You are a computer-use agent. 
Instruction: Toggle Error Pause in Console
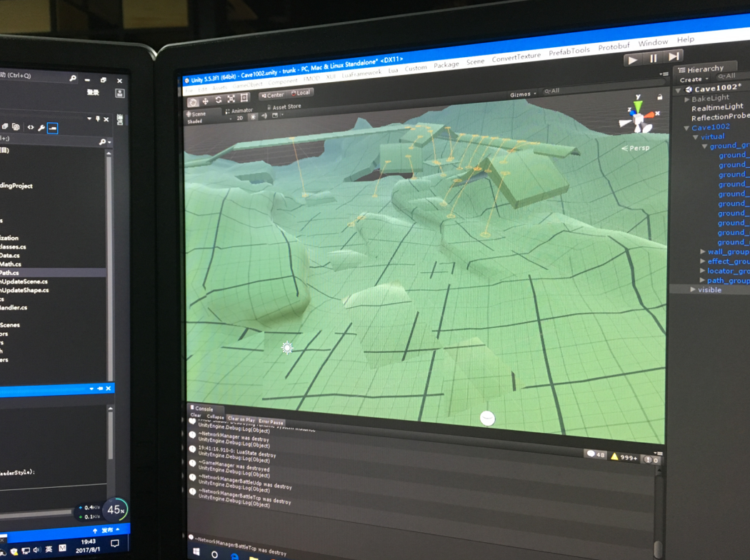271,422
